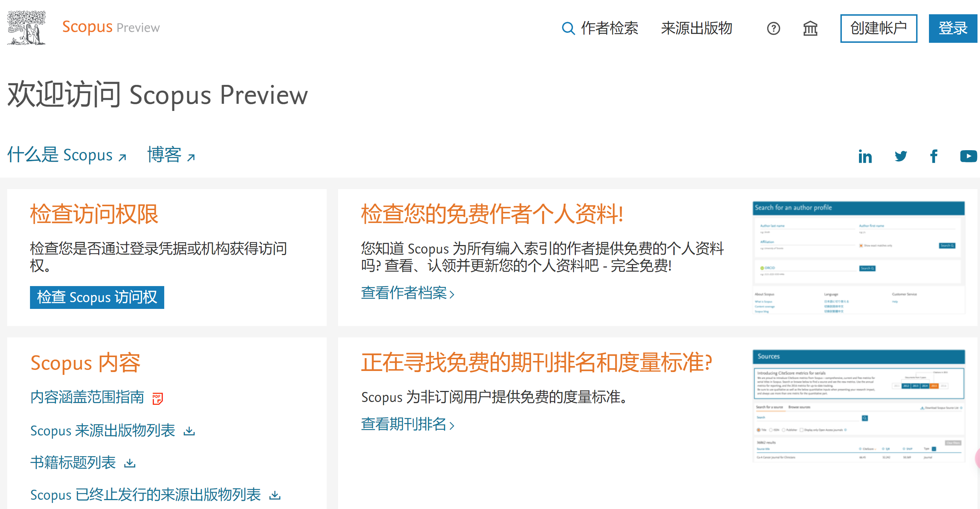Open 来源出版物 sources page
The image size is (980, 509).
[696, 28]
